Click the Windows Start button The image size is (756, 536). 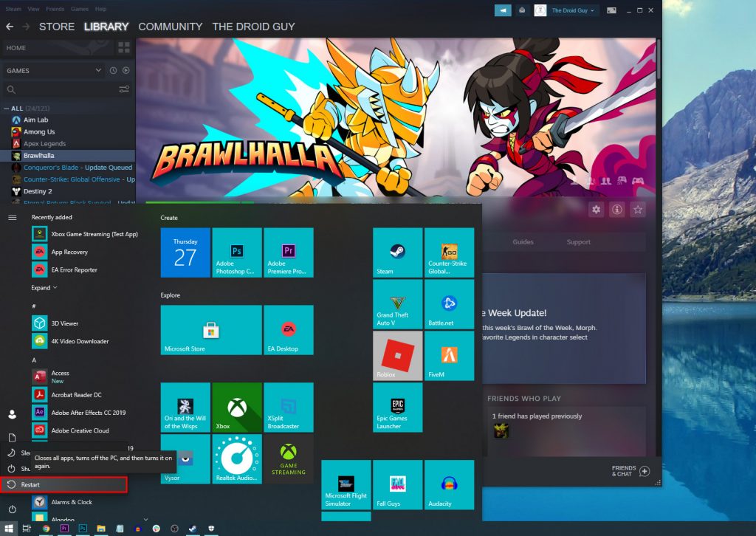click(x=9, y=529)
